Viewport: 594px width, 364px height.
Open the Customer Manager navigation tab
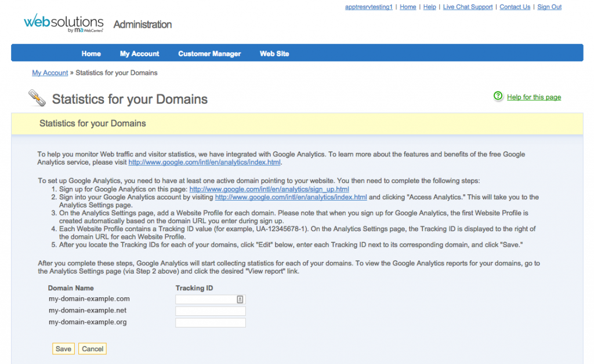(209, 54)
